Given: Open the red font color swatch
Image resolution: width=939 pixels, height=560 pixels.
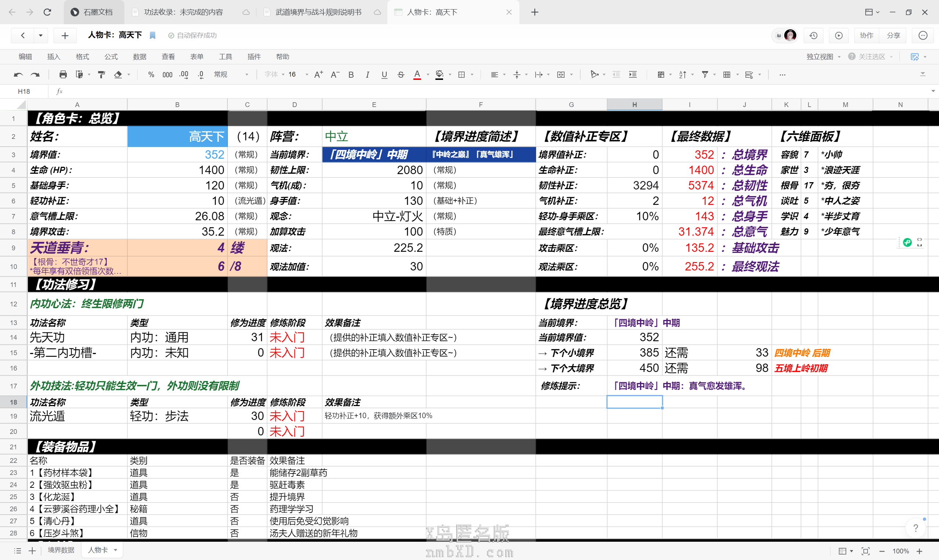Looking at the screenshot, I should [417, 75].
